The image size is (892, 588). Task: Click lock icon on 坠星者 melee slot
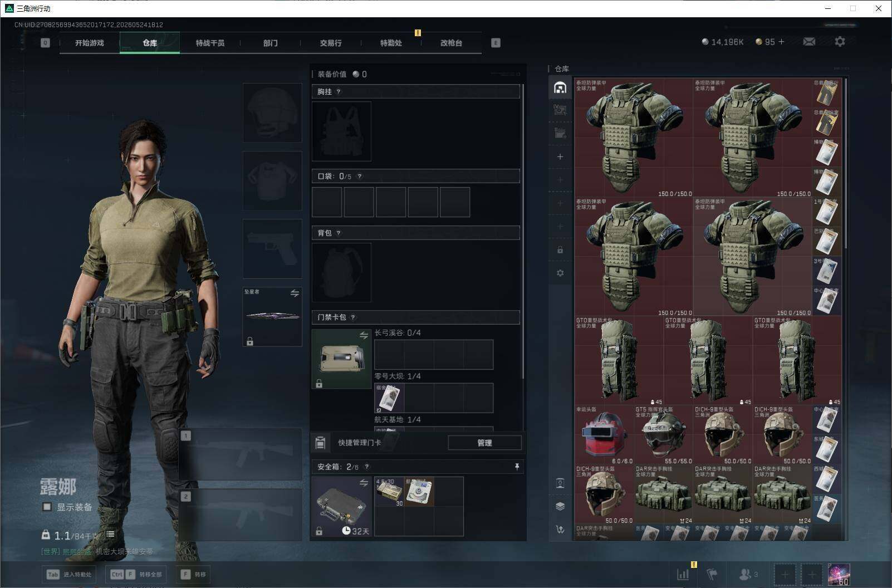pyautogui.click(x=250, y=341)
